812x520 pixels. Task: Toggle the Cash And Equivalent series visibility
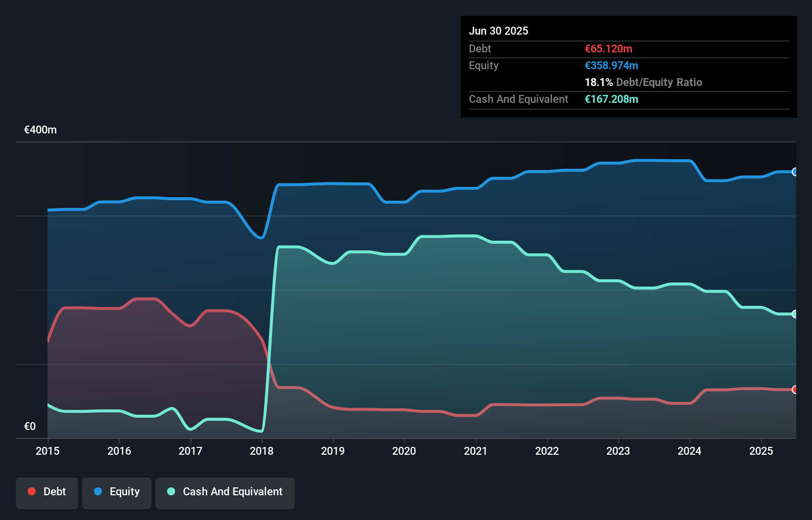pos(225,492)
